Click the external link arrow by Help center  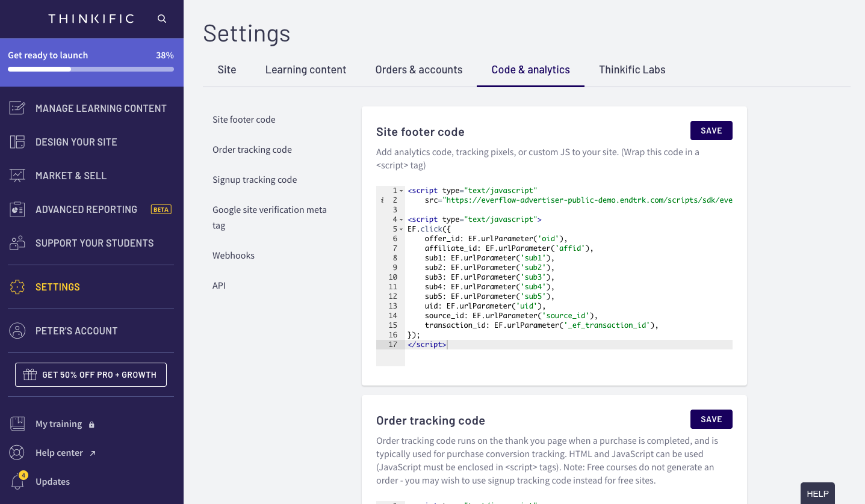coord(93,453)
